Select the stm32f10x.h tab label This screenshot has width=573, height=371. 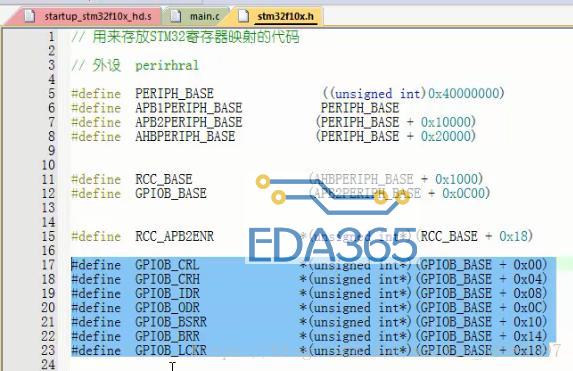(285, 16)
